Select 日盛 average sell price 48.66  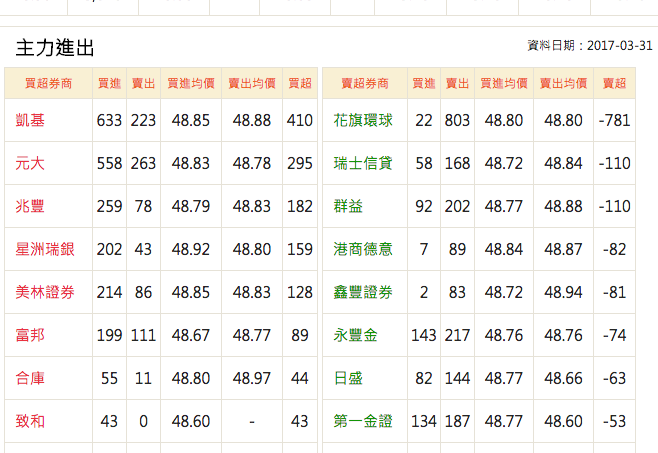click(x=563, y=378)
